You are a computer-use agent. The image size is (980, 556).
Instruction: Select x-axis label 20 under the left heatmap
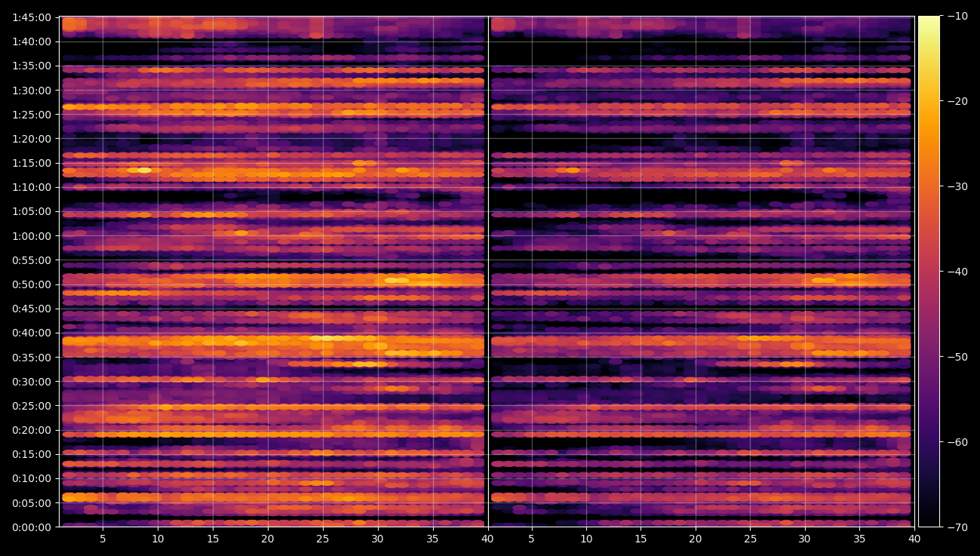click(268, 539)
